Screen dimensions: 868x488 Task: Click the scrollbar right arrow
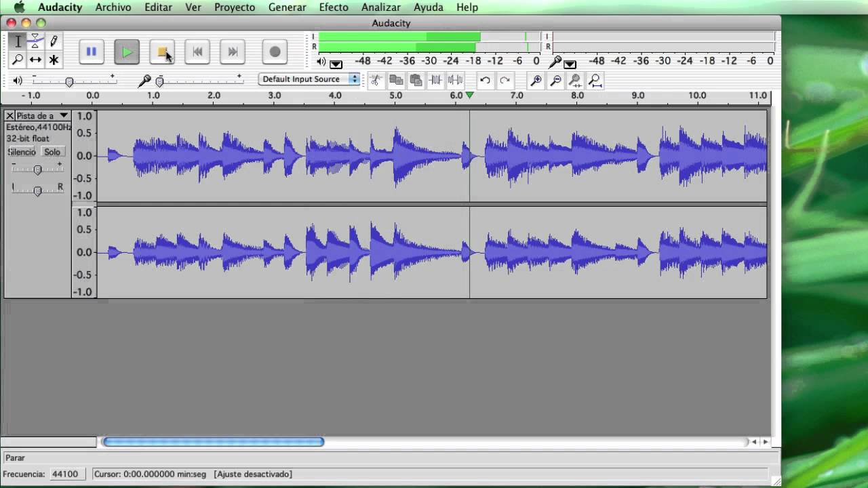click(766, 442)
